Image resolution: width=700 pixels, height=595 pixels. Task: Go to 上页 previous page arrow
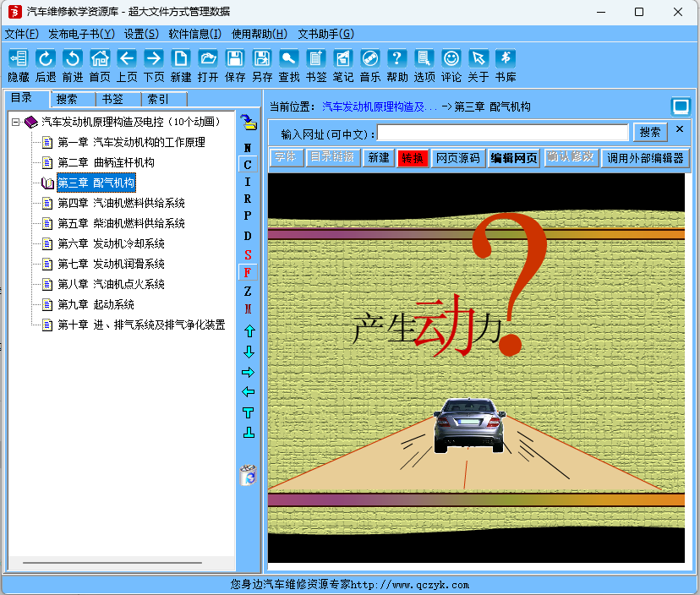coord(127,58)
